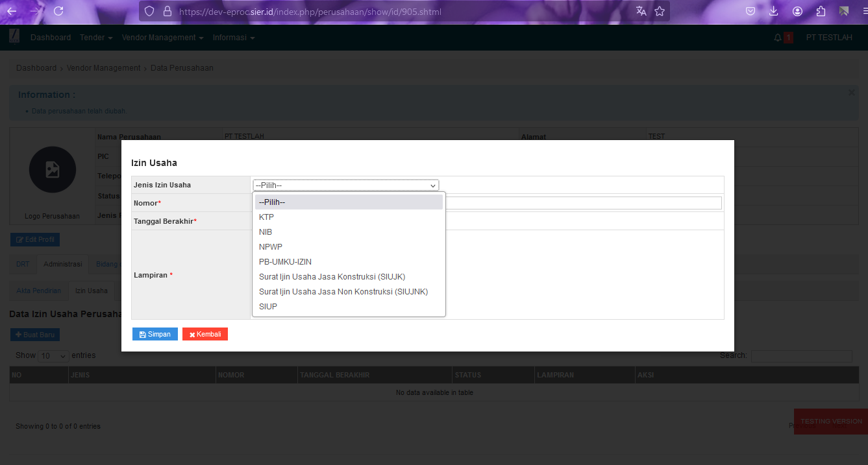Go back with the browser back arrow
868x465 pixels.
tap(12, 11)
